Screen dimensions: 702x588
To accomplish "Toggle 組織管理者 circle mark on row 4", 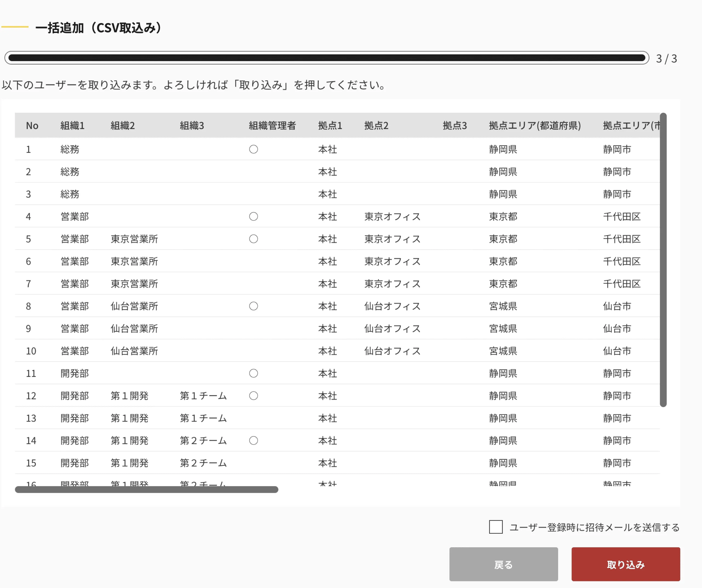I will coord(253,216).
